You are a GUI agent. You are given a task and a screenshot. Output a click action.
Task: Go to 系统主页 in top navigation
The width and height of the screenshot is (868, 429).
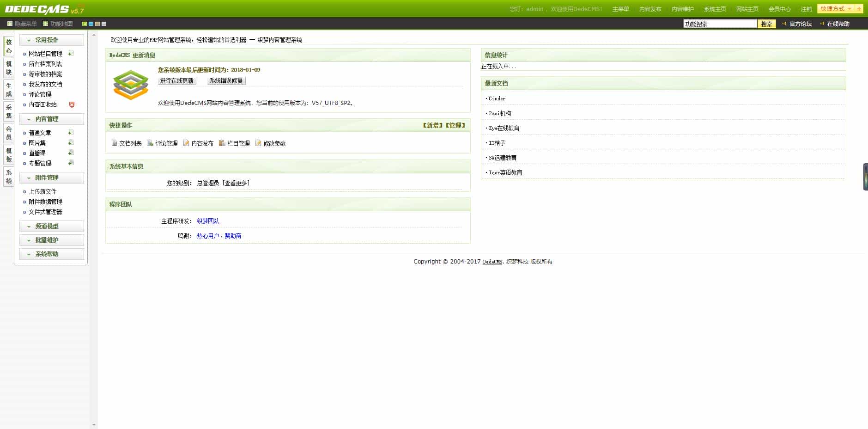[715, 9]
